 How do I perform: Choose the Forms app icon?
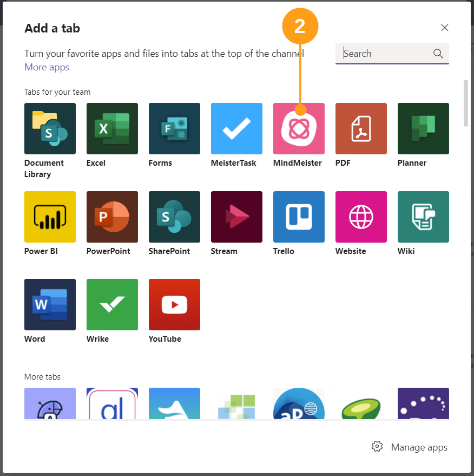pyautogui.click(x=174, y=128)
